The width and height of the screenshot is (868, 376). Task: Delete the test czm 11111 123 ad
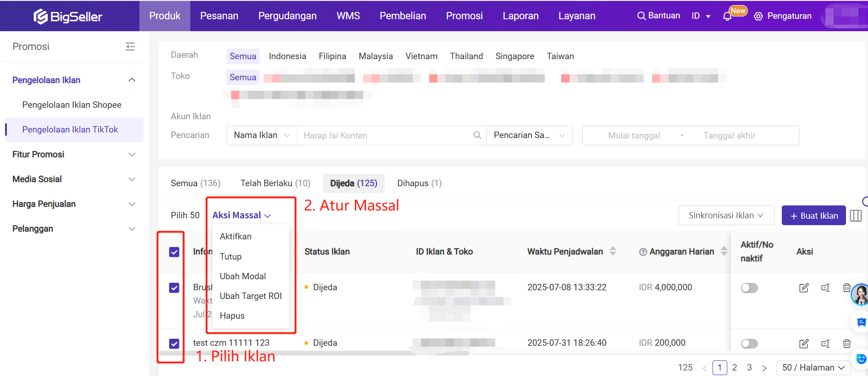(x=847, y=343)
